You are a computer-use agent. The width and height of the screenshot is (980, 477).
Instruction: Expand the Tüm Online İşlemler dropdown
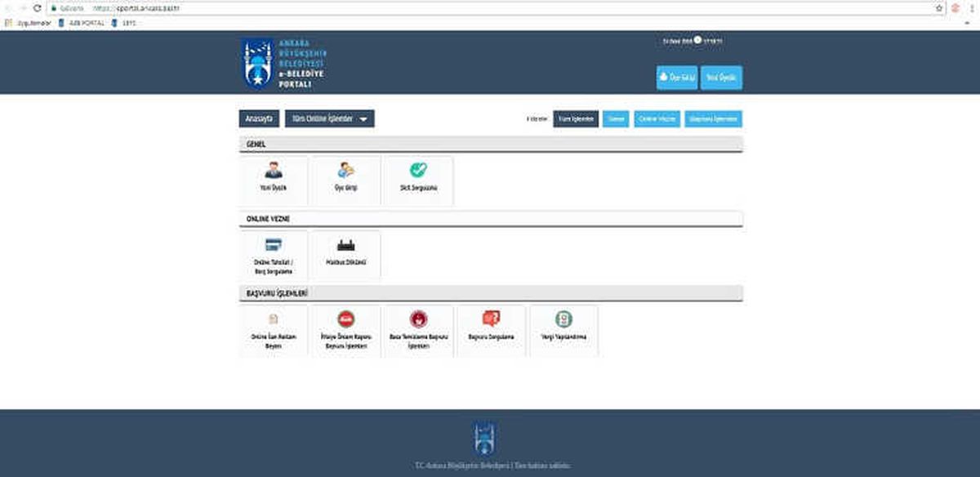pyautogui.click(x=329, y=119)
